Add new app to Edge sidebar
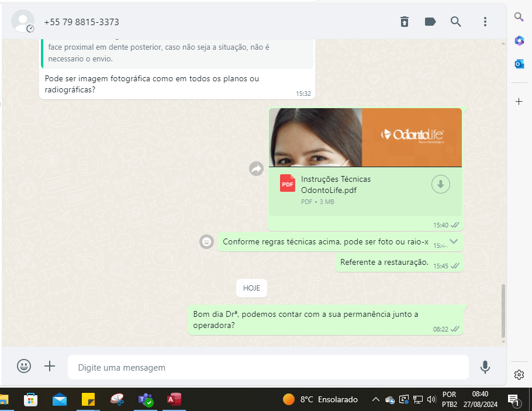 (519, 101)
